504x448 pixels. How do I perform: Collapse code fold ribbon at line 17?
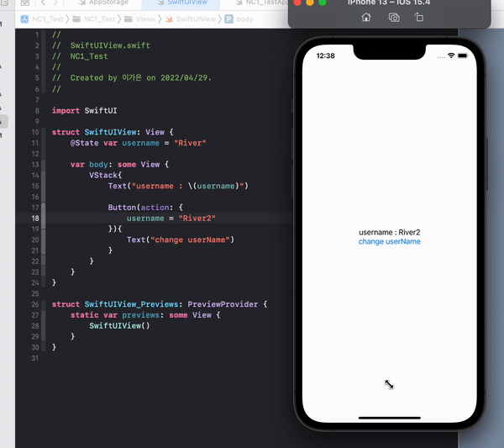click(44, 208)
